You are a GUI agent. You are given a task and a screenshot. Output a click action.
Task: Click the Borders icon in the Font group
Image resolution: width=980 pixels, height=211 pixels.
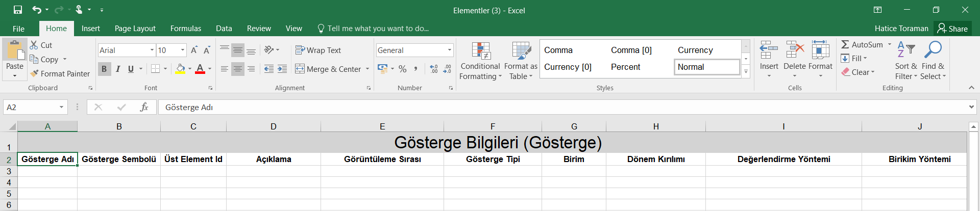[x=156, y=69]
